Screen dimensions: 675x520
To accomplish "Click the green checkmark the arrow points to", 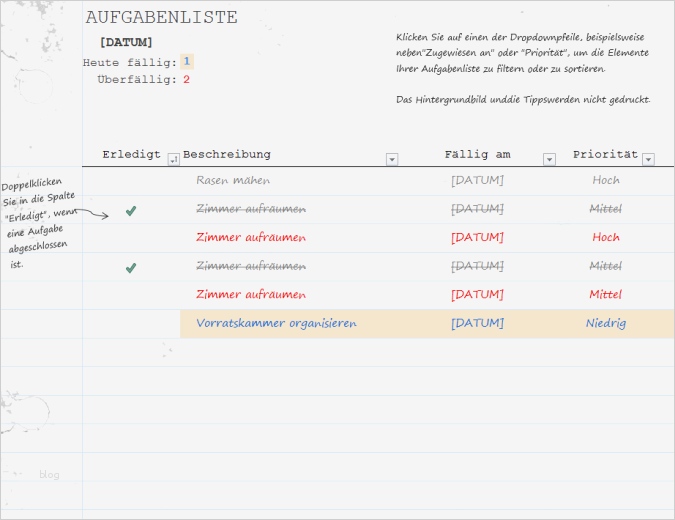I will [131, 211].
